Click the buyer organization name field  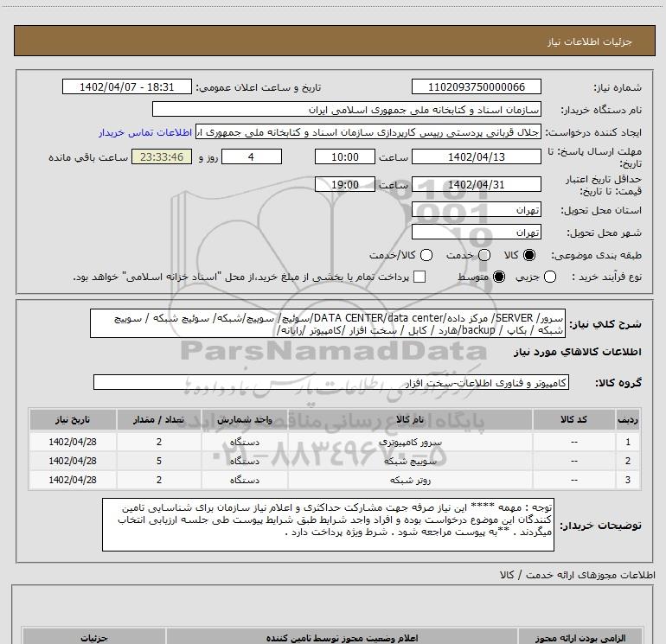(347, 109)
